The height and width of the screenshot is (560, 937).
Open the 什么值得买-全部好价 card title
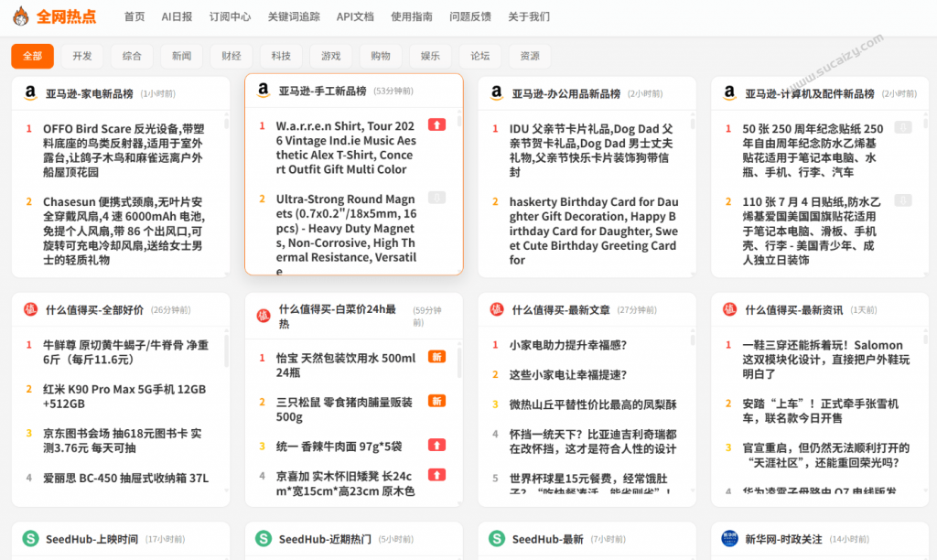(x=94, y=310)
